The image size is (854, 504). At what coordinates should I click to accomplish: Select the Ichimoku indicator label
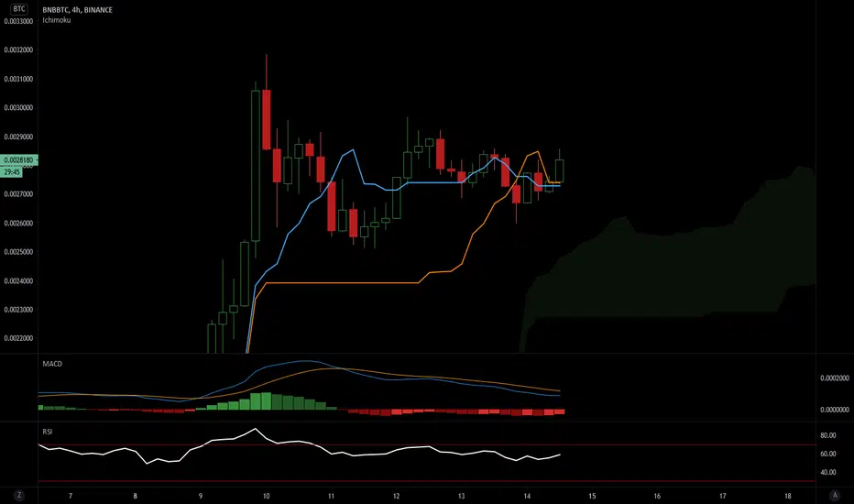pyautogui.click(x=57, y=20)
